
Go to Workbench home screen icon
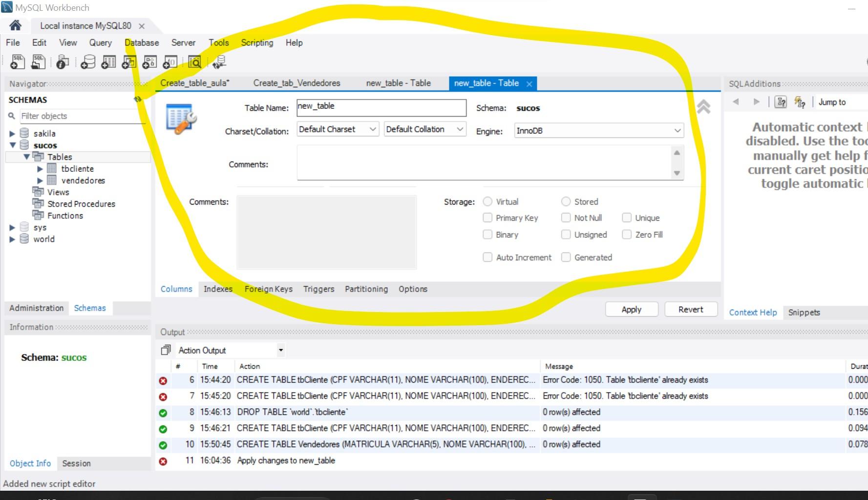coord(15,25)
